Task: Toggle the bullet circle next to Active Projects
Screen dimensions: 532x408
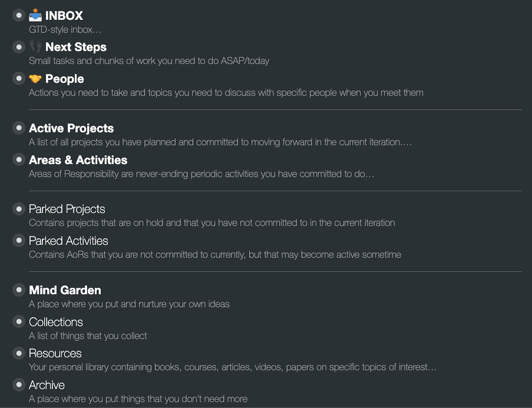Action: 19,127
